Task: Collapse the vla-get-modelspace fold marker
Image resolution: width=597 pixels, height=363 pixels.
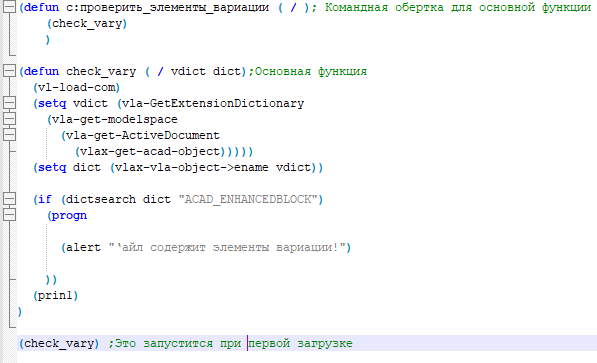Action: coord(9,119)
